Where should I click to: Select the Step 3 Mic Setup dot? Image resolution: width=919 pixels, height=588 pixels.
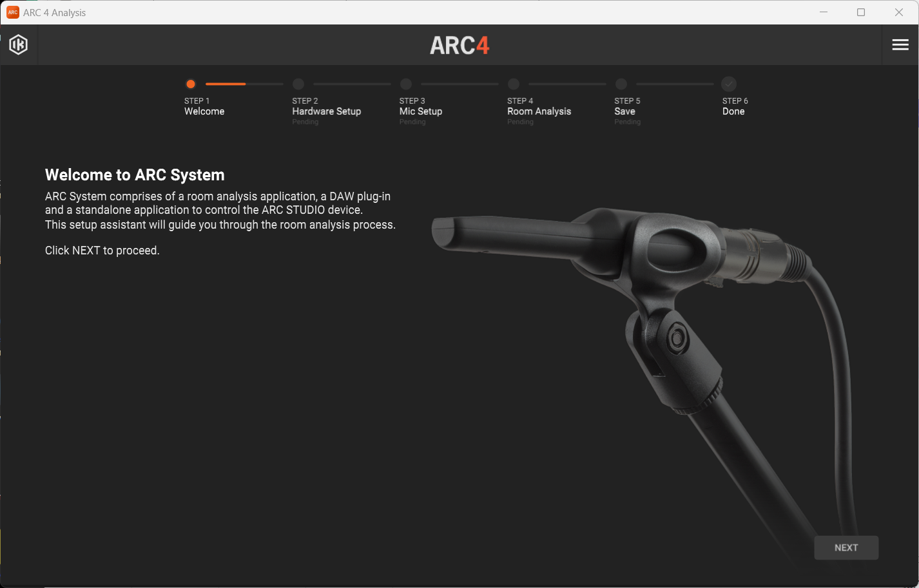(x=406, y=84)
